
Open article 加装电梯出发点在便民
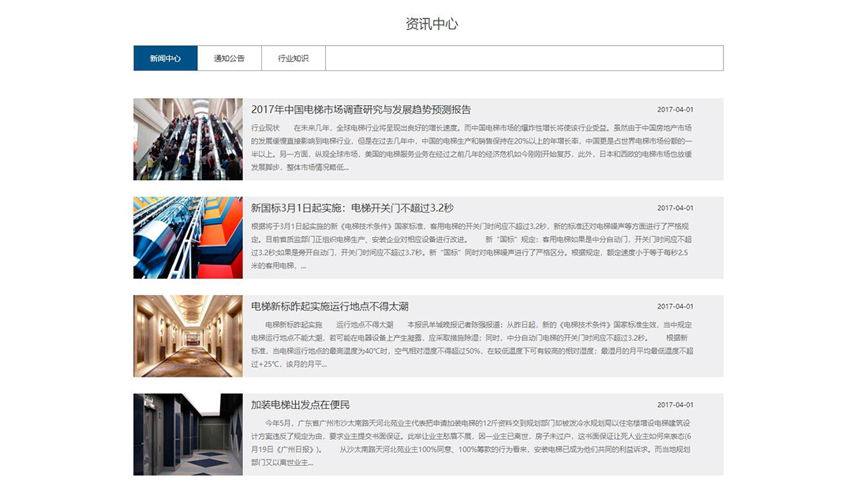(x=300, y=405)
